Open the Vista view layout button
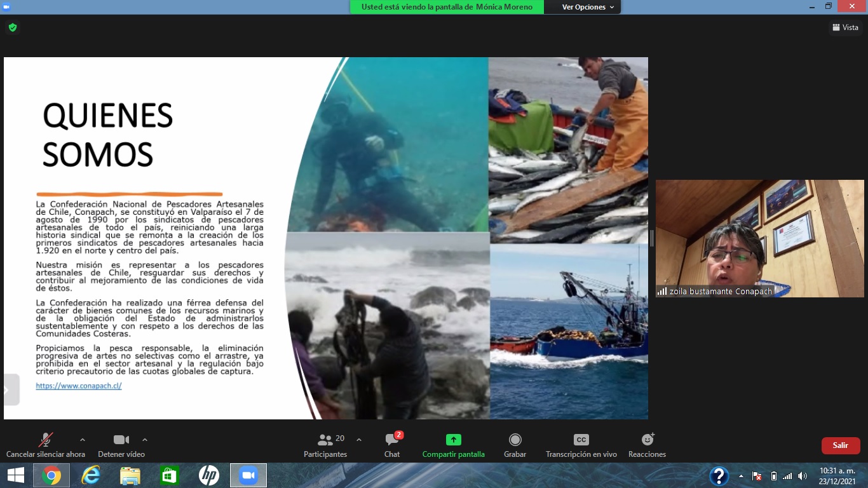 coord(846,27)
